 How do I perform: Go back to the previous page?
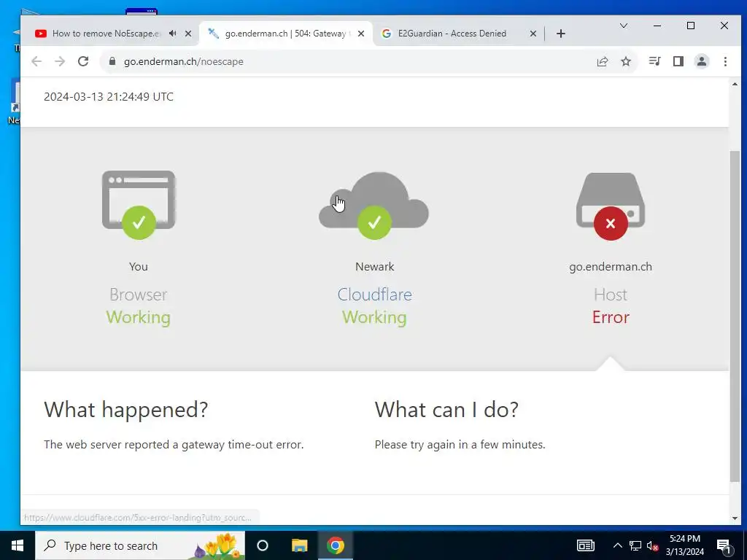(36, 61)
